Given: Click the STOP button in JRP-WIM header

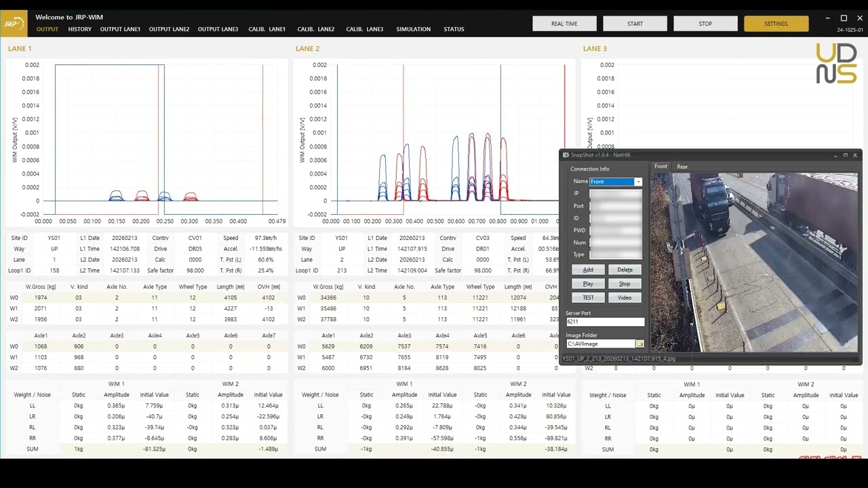Looking at the screenshot, I should [x=705, y=24].
